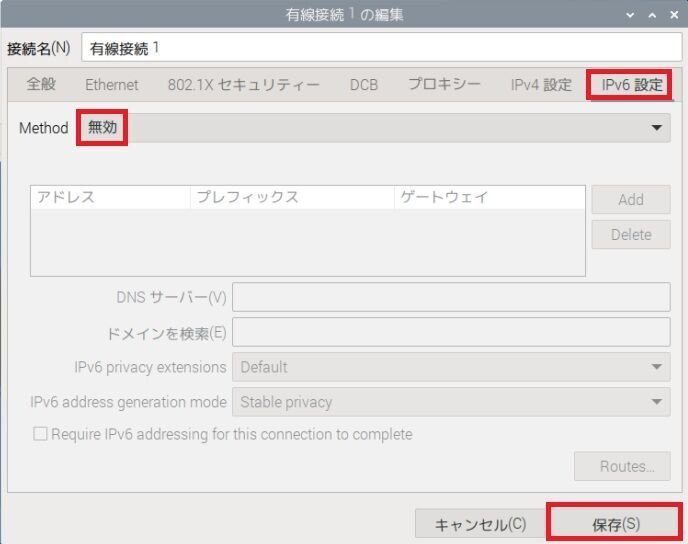This screenshot has width=688, height=544.
Task: Open IPv6 address generation mode dropdown
Action: click(x=451, y=402)
